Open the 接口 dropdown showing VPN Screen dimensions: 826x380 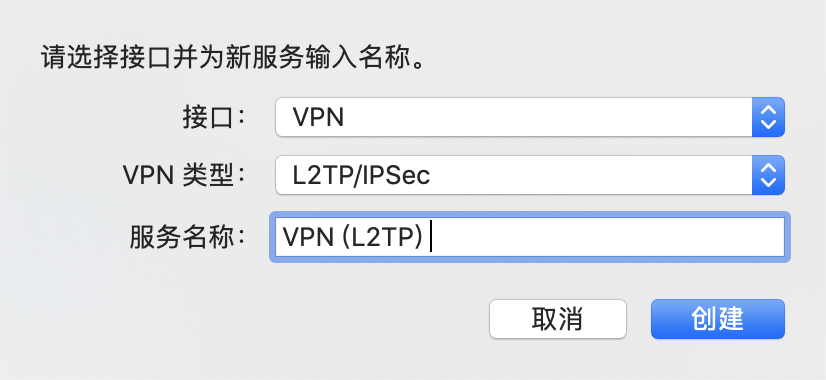coord(530,117)
